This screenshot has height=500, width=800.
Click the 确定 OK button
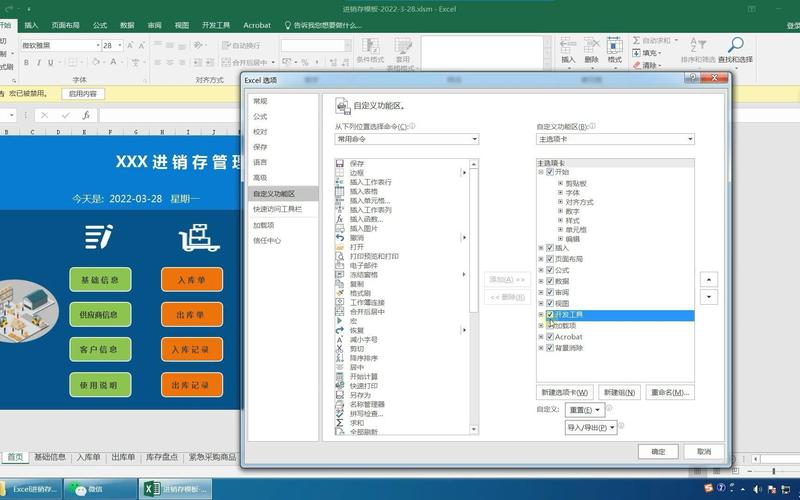point(658,452)
